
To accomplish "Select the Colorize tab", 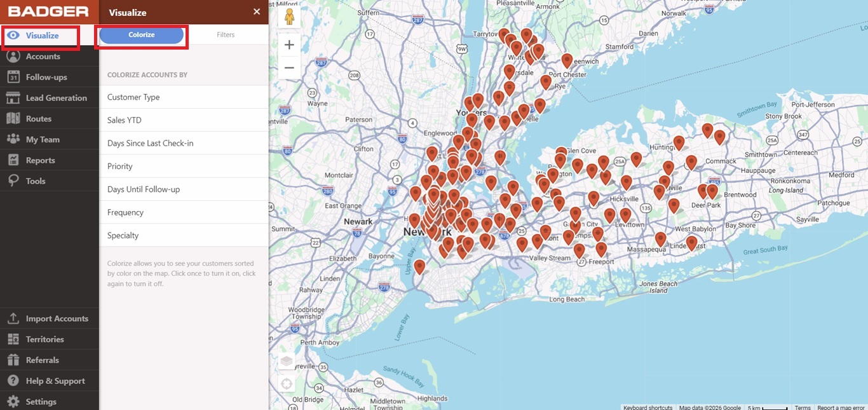I will pyautogui.click(x=142, y=35).
